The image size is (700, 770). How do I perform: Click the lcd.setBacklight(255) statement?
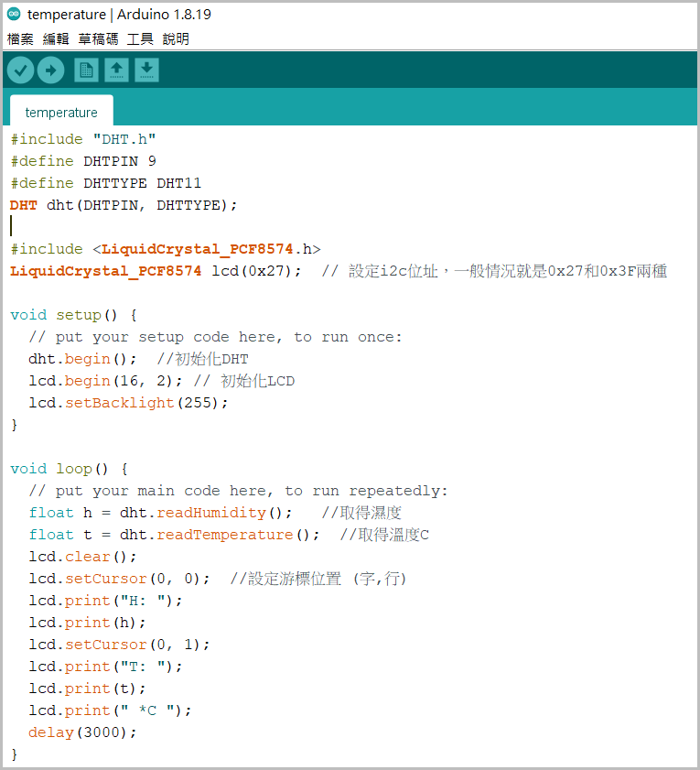coord(128,403)
